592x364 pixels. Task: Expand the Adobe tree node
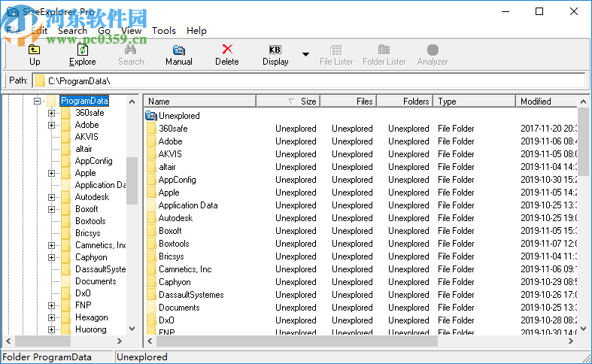[x=51, y=125]
